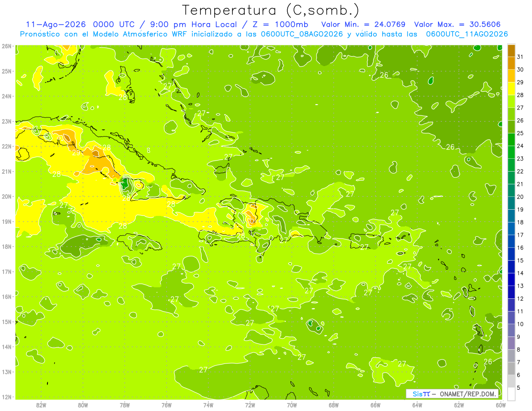
Task: Click the 82W longitude axis label
Action: (41, 405)
